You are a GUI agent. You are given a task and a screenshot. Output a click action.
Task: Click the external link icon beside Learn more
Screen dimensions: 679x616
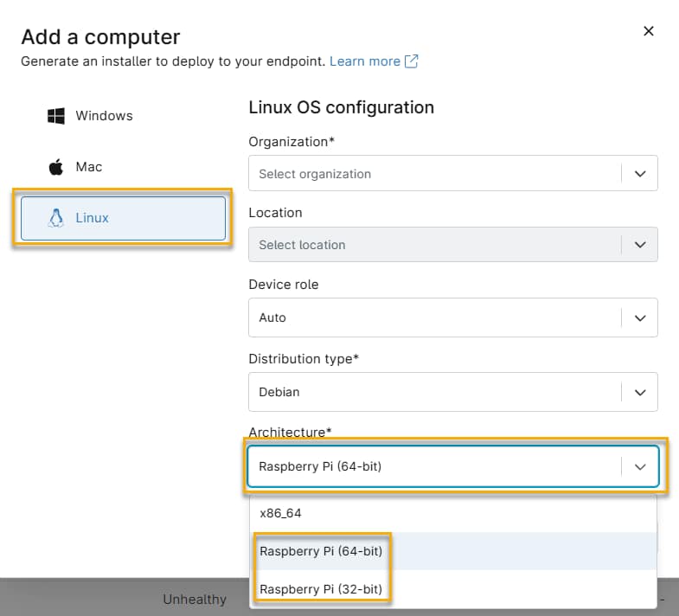tap(412, 61)
